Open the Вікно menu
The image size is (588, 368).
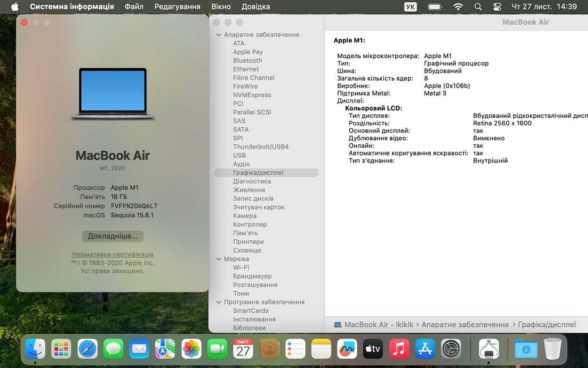click(x=221, y=6)
